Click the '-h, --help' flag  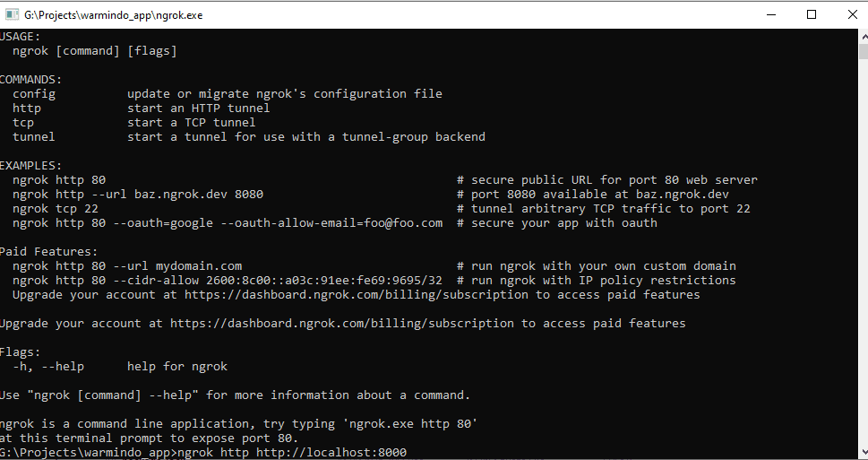[48, 367]
